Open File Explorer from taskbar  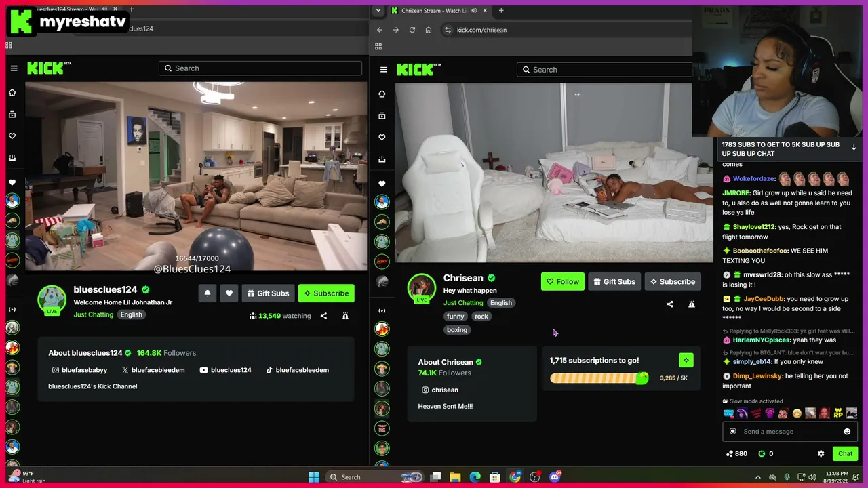tap(456, 477)
